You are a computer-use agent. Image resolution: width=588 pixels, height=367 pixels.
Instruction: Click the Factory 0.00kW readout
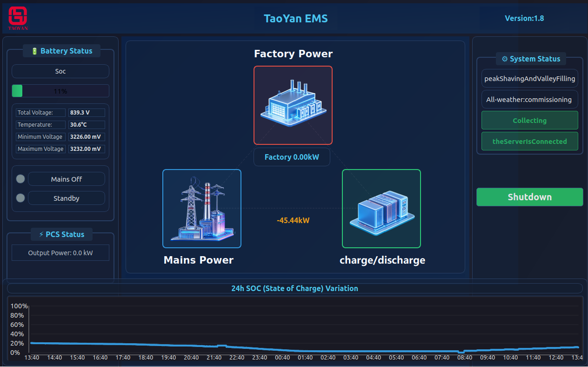coord(292,157)
